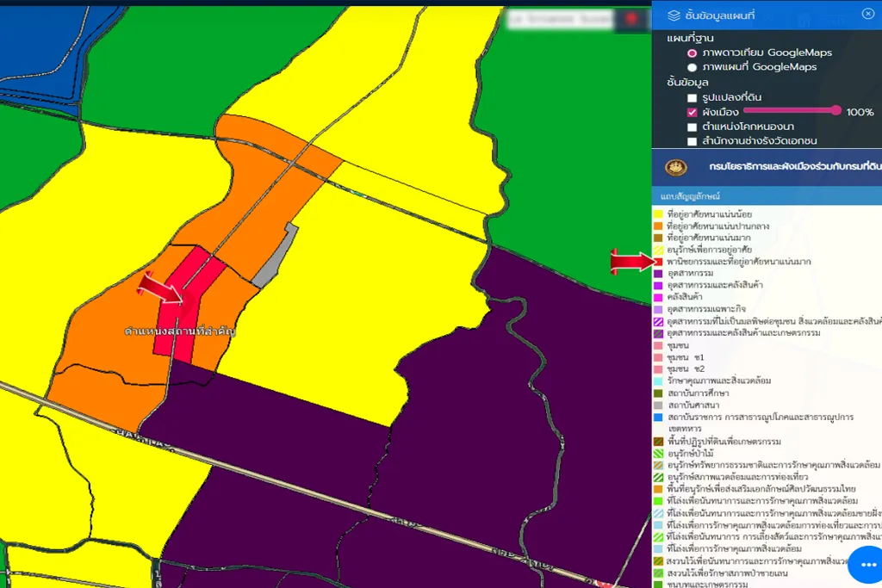882x588 pixels.
Task: Click legend text พาณิชยกรรมและที่อยู่อาศัยหนาแน่นมาก
Action: pos(738,262)
